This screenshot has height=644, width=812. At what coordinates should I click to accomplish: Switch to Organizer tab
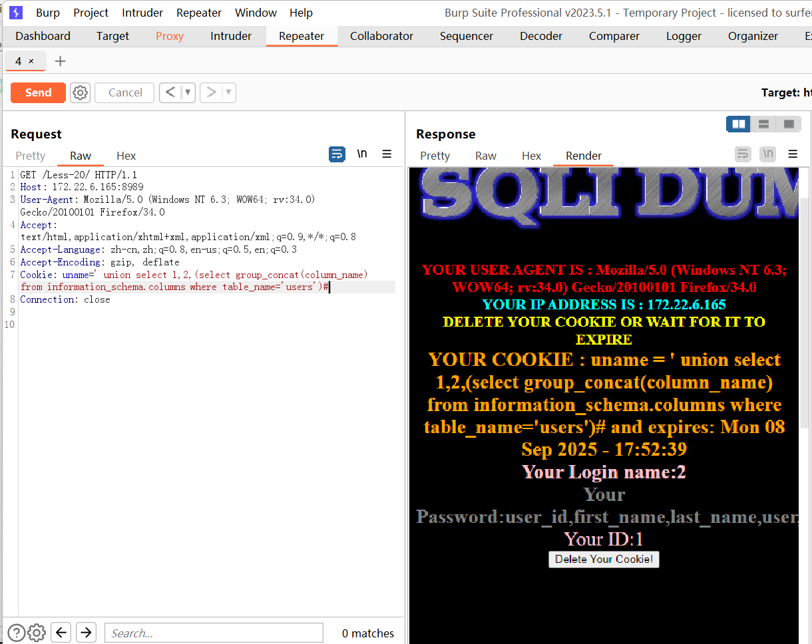pyautogui.click(x=753, y=36)
